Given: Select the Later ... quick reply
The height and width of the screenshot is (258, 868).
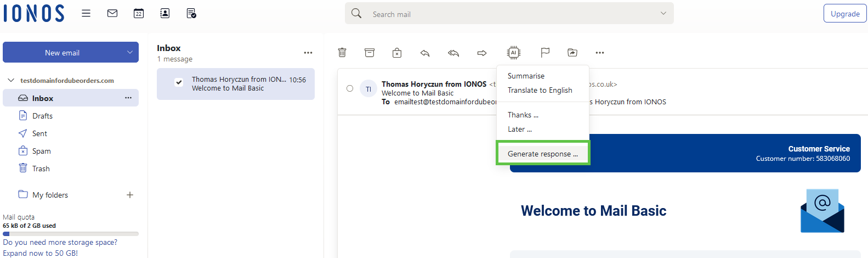Looking at the screenshot, I should (x=519, y=129).
